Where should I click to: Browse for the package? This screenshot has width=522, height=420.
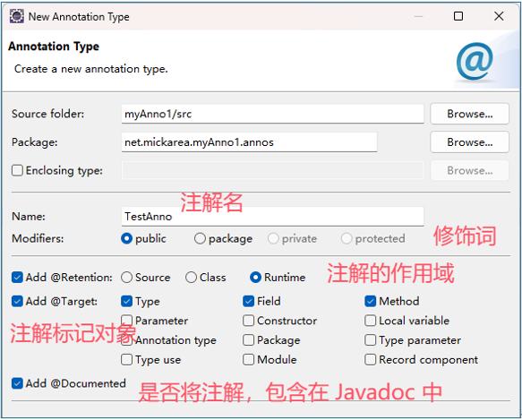(469, 142)
